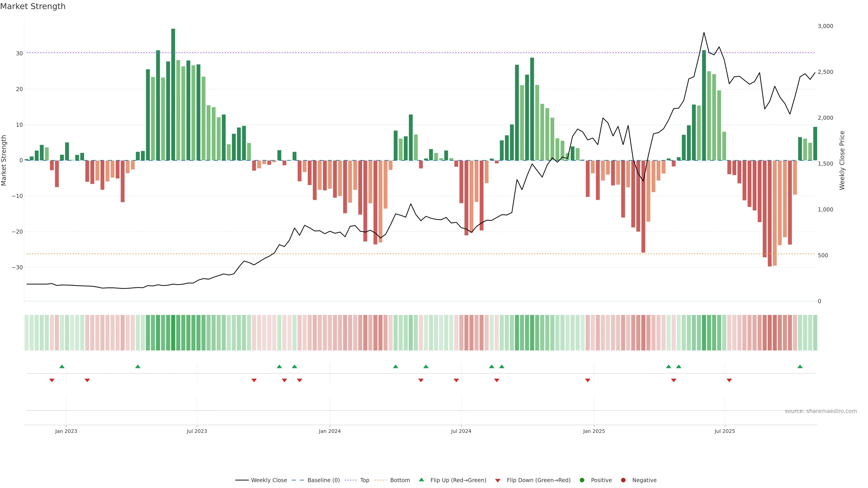
Task: Click the Flip Up green triangle legend icon
Action: pyautogui.click(x=421, y=480)
